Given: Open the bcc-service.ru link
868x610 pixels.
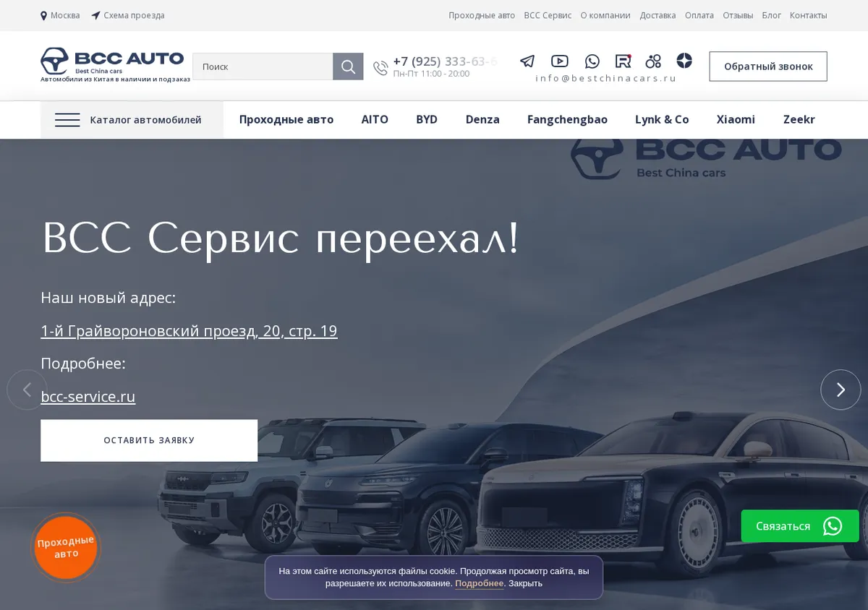Looking at the screenshot, I should click(x=88, y=397).
